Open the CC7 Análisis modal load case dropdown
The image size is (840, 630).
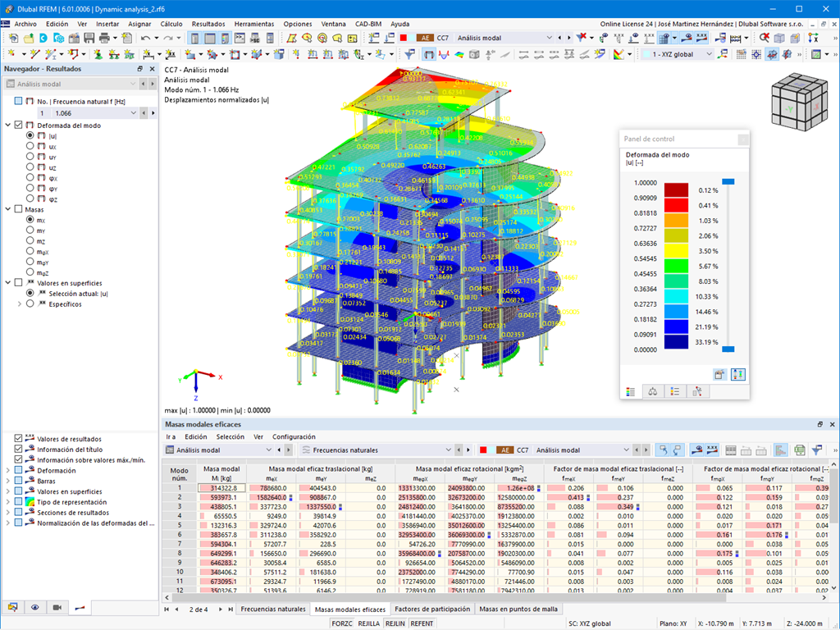click(x=549, y=38)
